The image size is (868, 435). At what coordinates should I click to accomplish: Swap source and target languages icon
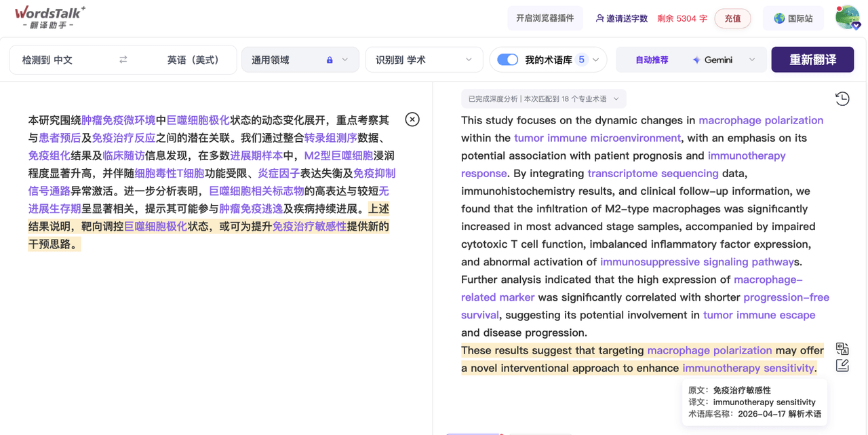pyautogui.click(x=123, y=60)
